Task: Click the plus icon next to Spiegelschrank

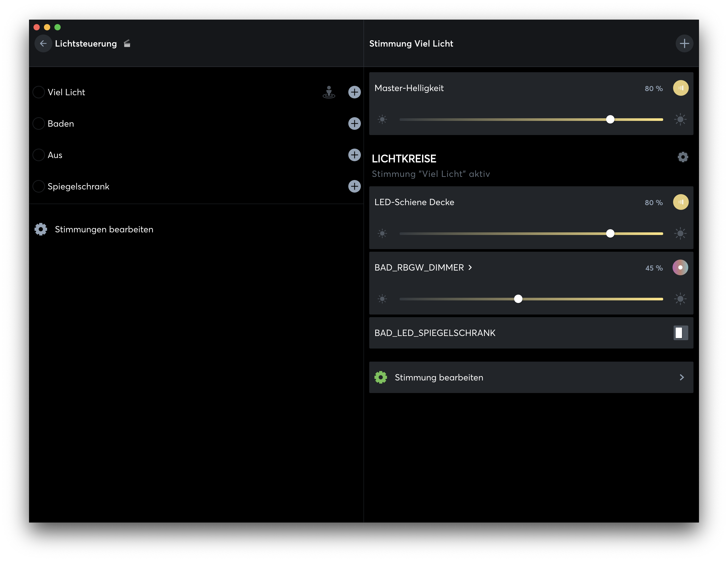Action: pos(354,186)
